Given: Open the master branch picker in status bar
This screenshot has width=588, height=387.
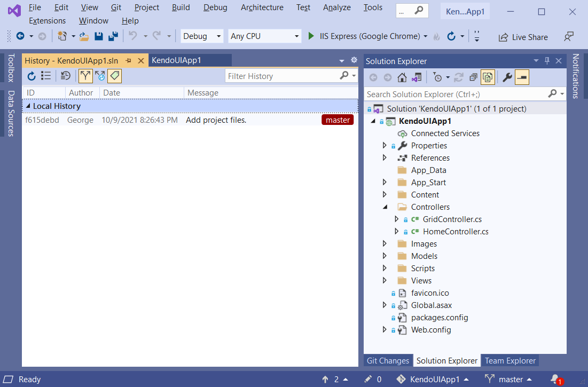Looking at the screenshot, I should pos(508,379).
